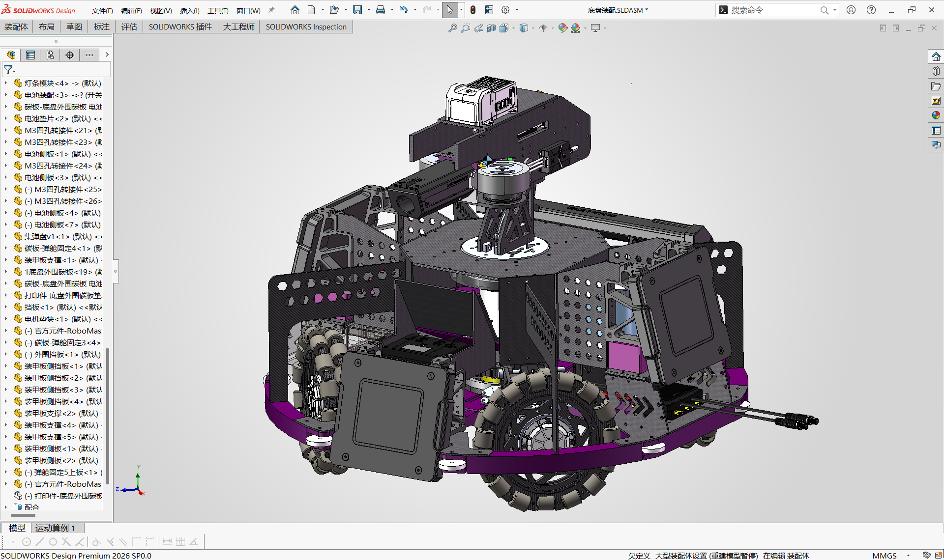
Task: Switch to SOLIDWORKS Inspection tab
Action: pos(306,27)
